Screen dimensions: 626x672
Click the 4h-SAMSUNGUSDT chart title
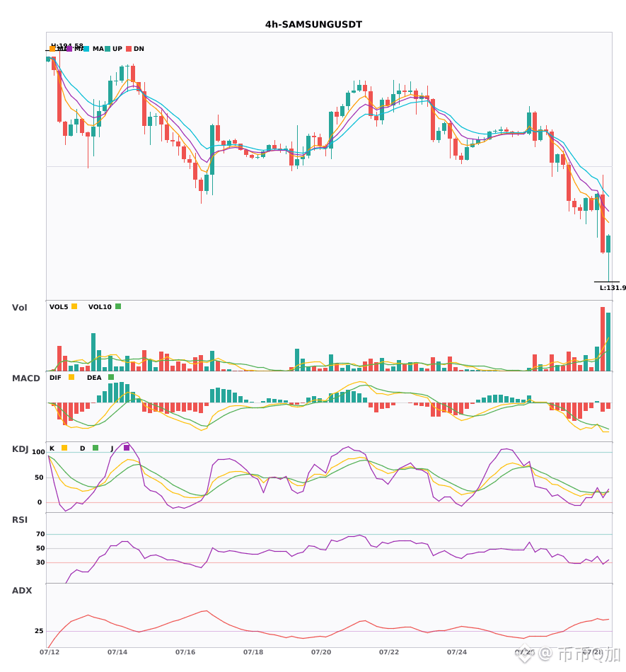313,25
